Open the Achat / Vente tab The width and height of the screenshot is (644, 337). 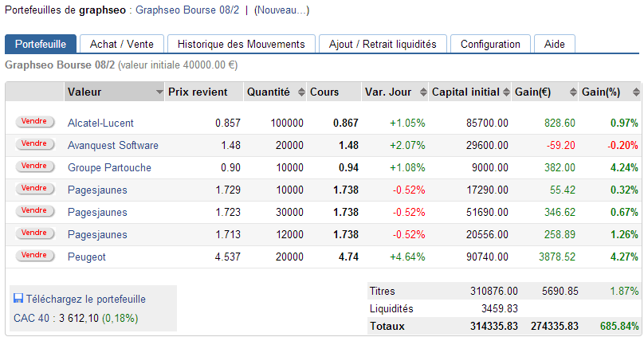(x=121, y=44)
